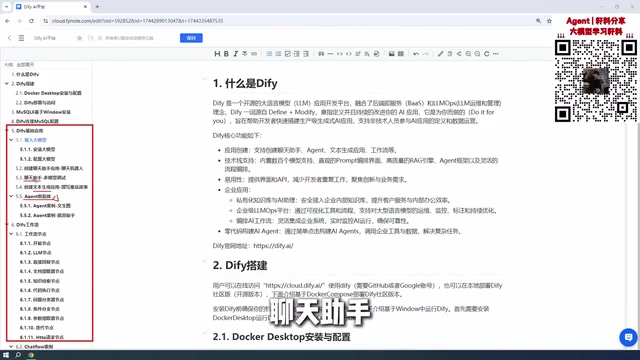Open outline item 6.1.10 迭代节点
640x360 pixels.
pos(37,328)
